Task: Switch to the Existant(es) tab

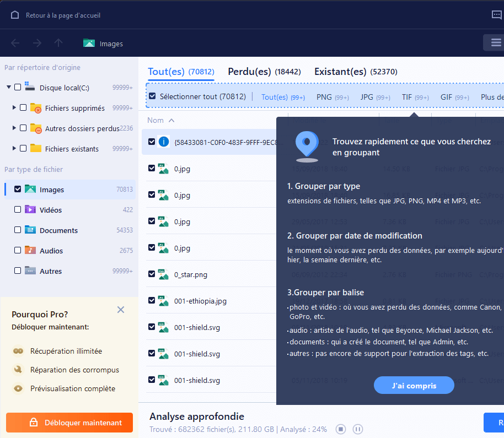Action: [x=340, y=72]
